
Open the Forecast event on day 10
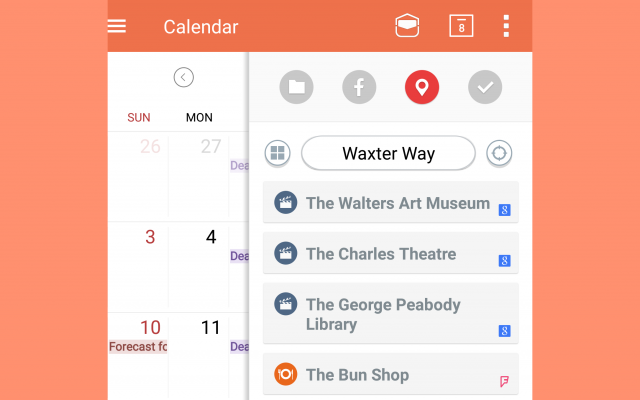tap(138, 347)
